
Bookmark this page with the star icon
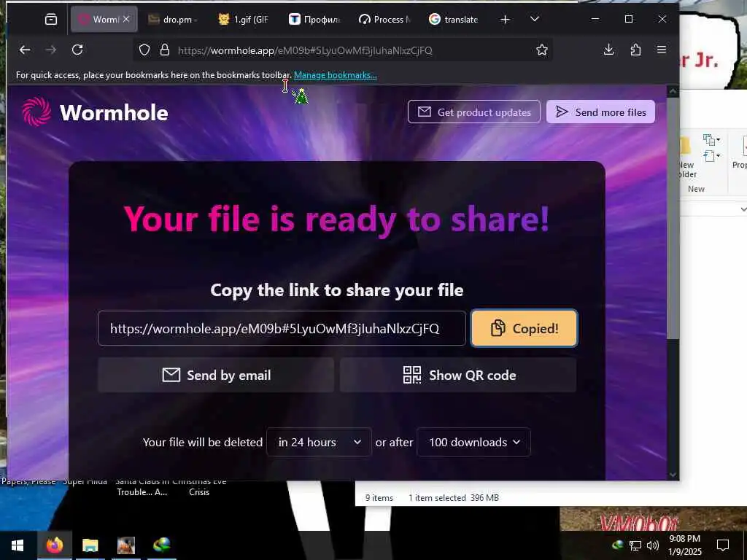[x=542, y=50]
